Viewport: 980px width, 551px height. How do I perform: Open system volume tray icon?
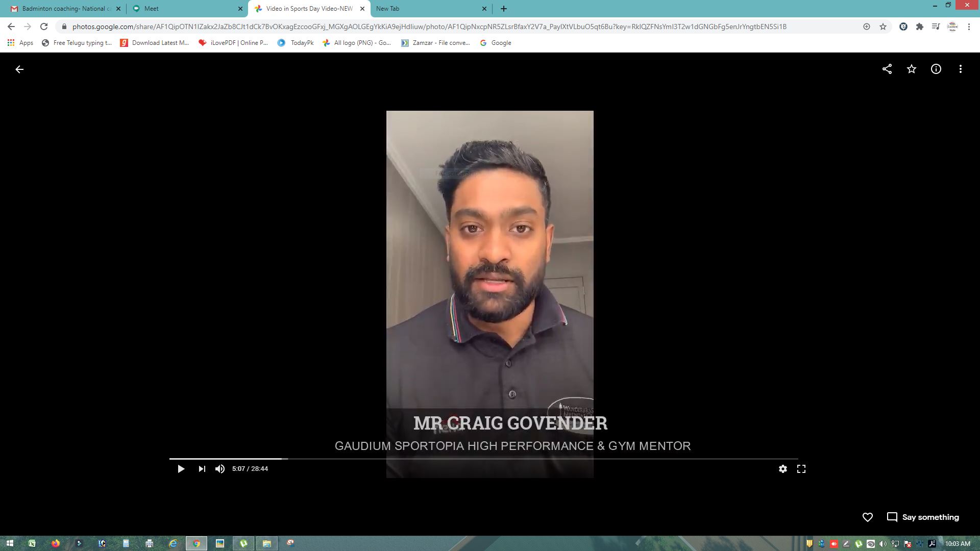click(883, 544)
